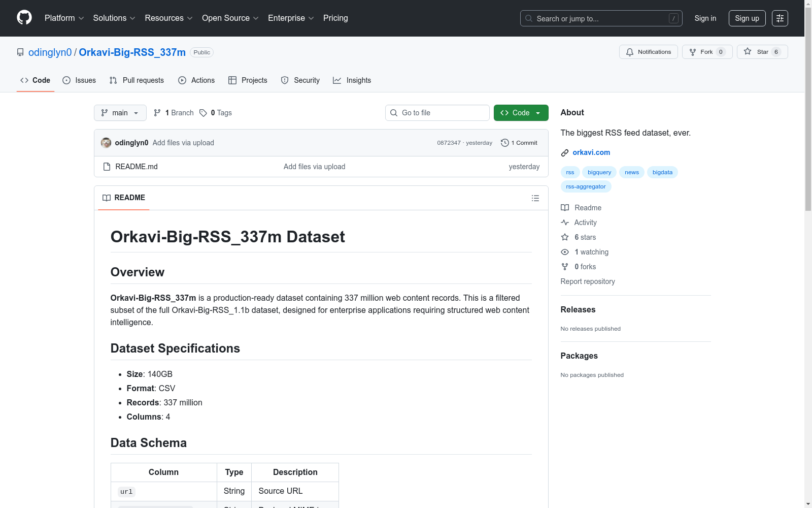Click the Insights tab graph icon

(x=337, y=80)
